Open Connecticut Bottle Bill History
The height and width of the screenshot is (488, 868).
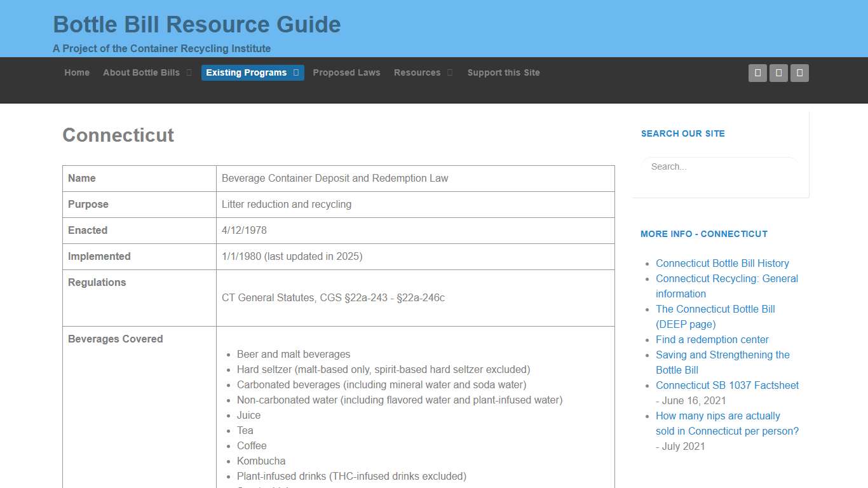(722, 263)
